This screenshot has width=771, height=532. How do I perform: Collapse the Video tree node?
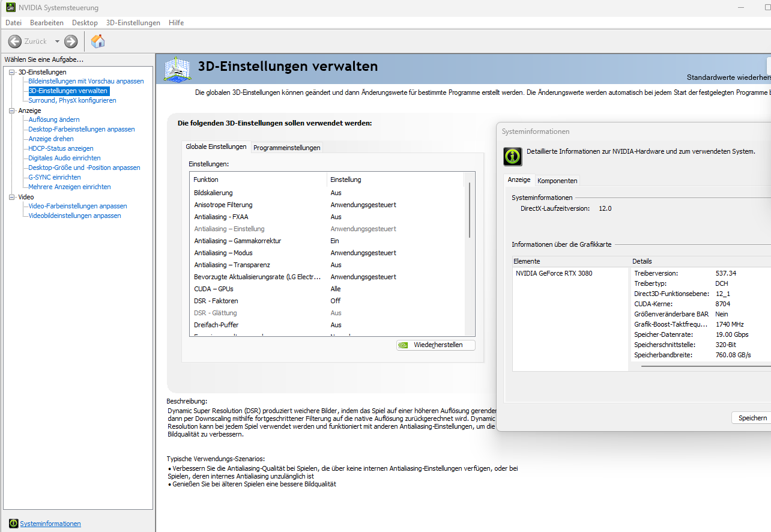pyautogui.click(x=11, y=197)
